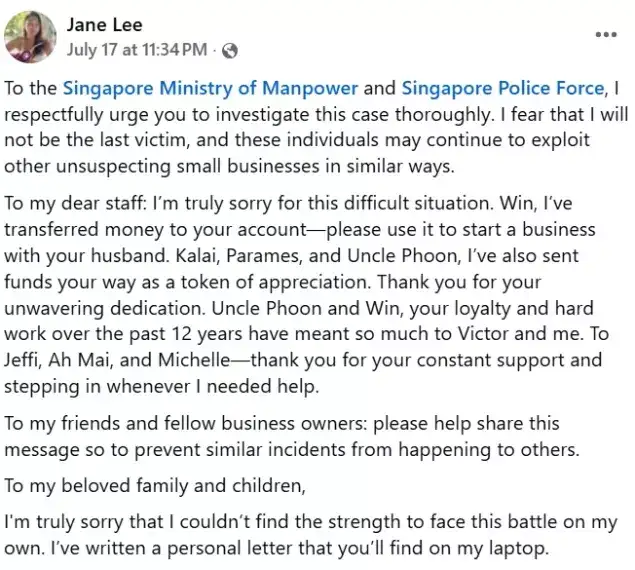Click the phrase 'Jeffi, Ah Mai, and Michelle'
The height and width of the screenshot is (570, 635).
(117, 360)
